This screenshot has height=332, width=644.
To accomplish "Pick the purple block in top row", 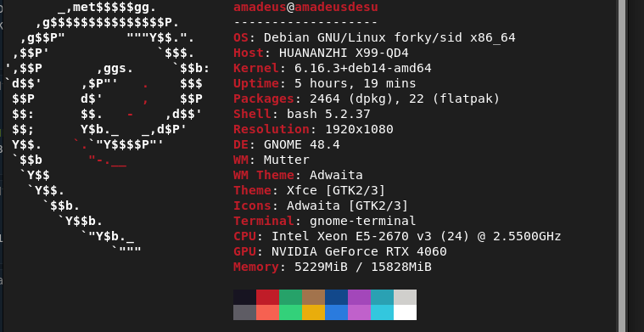I will 360,297.
